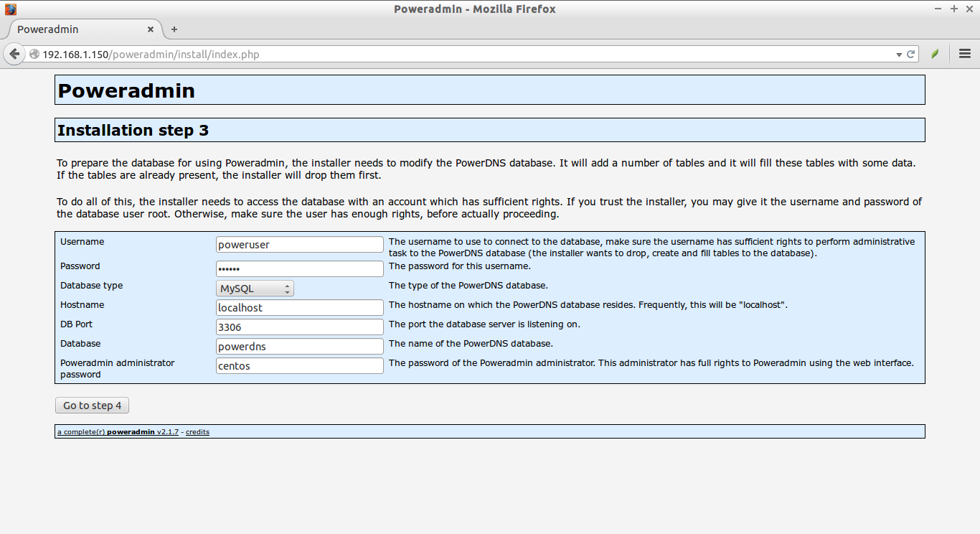Click the green leaf extension icon
The image size is (980, 534).
point(935,54)
